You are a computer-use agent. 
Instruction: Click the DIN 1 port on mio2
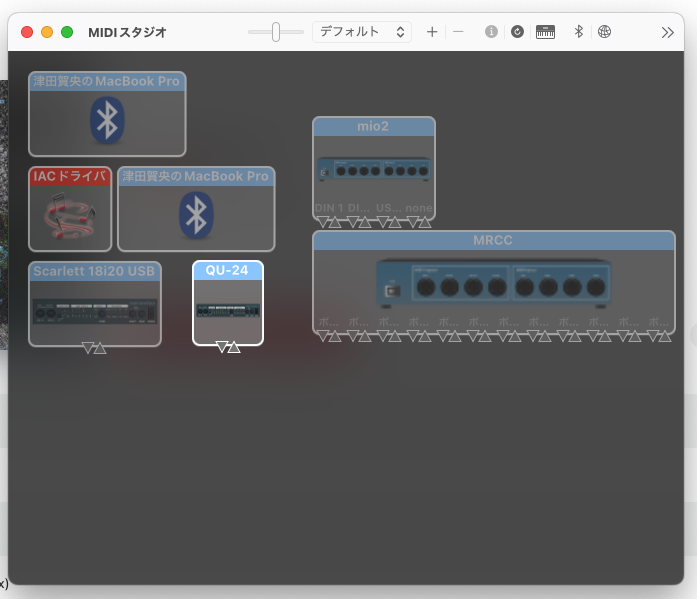click(x=329, y=208)
